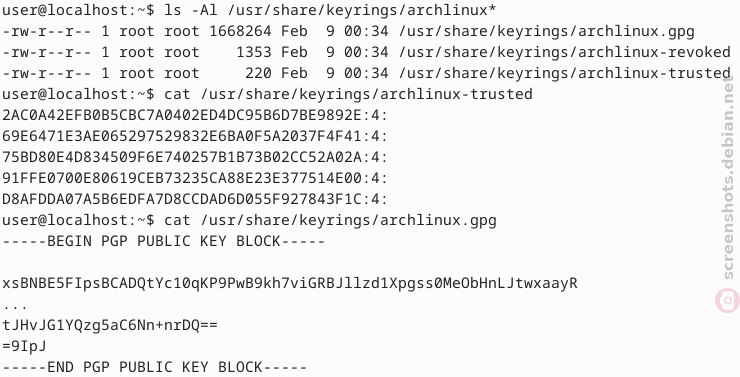Click the archlinux-revoked file listing entry
The height and width of the screenshot is (377, 740).
366,52
